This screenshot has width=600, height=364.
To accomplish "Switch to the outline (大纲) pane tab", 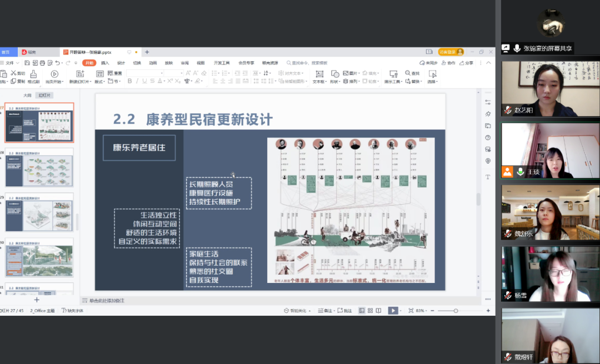I will point(27,95).
